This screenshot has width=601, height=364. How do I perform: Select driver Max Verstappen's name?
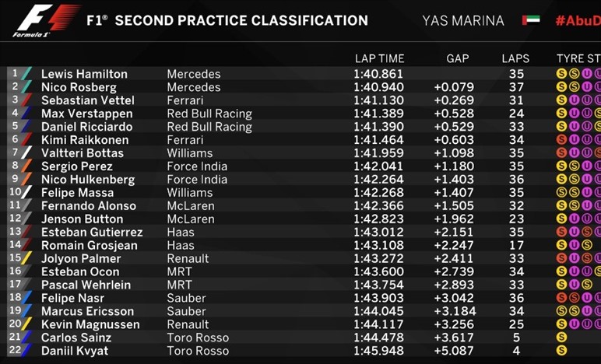coord(87,114)
